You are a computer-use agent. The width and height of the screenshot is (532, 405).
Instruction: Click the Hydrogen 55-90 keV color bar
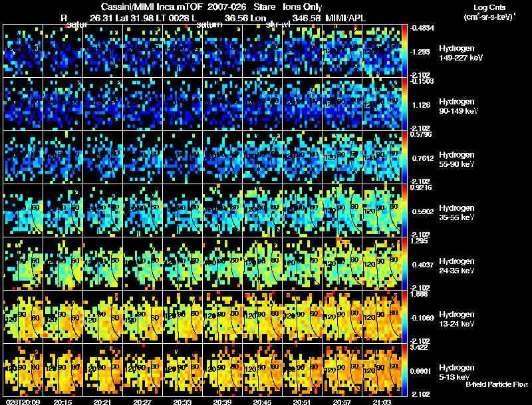coord(404,158)
